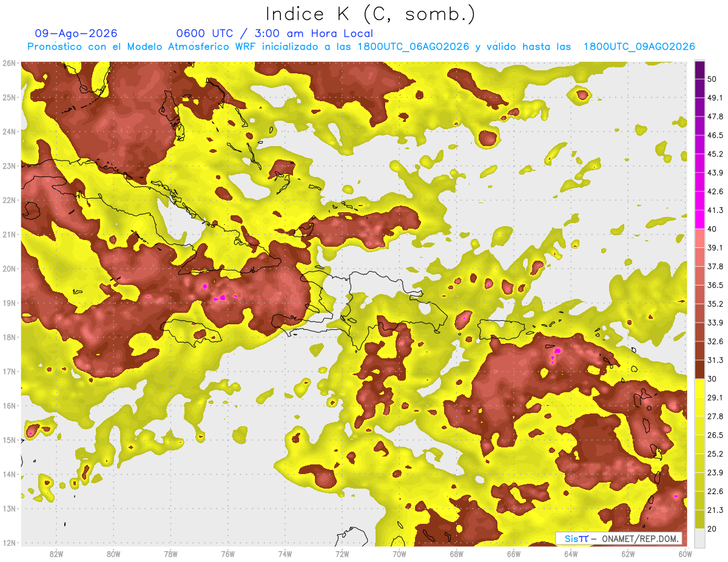The height and width of the screenshot is (562, 728).
Task: Click the 82W longitude axis label
Action: [56, 554]
